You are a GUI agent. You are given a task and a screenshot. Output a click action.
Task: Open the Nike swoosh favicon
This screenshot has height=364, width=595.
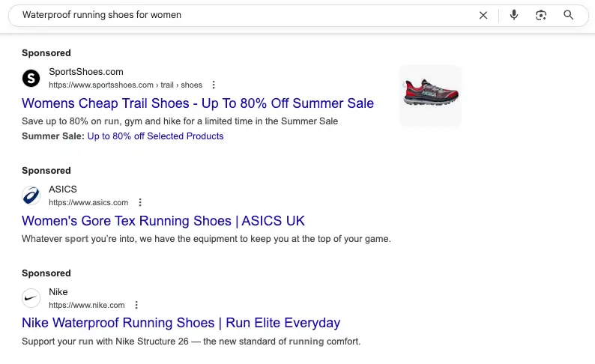pyautogui.click(x=31, y=298)
